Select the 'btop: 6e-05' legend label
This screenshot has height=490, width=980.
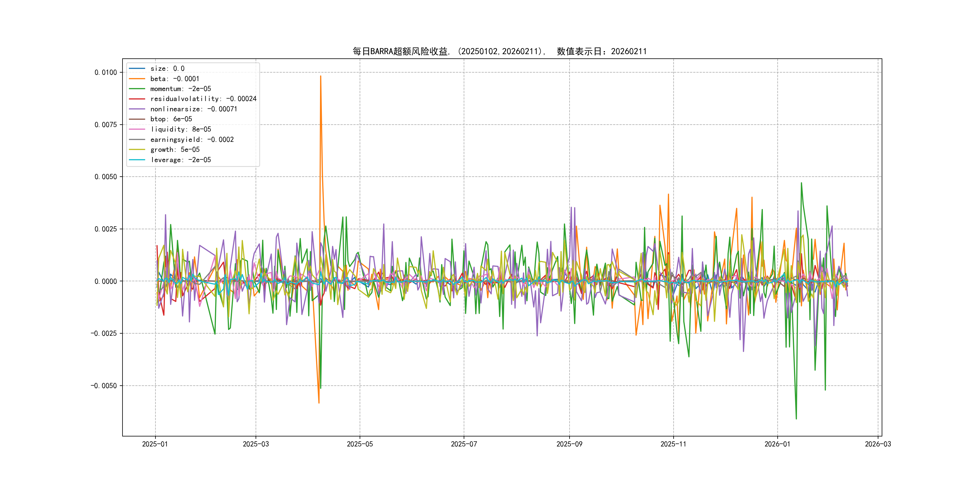pos(171,119)
